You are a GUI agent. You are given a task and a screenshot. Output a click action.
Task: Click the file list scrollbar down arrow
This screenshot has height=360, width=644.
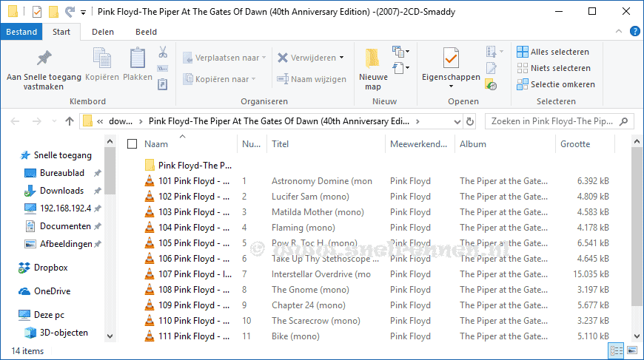tap(637, 336)
